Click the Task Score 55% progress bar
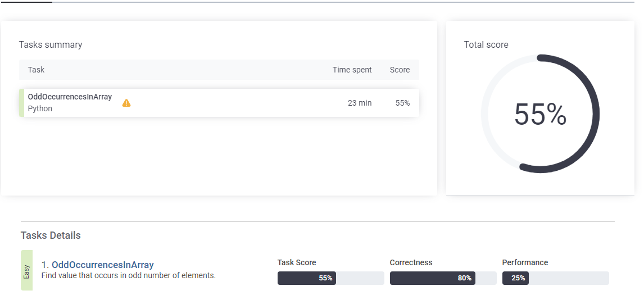Viewport: 644px width, 304px height. (x=330, y=278)
